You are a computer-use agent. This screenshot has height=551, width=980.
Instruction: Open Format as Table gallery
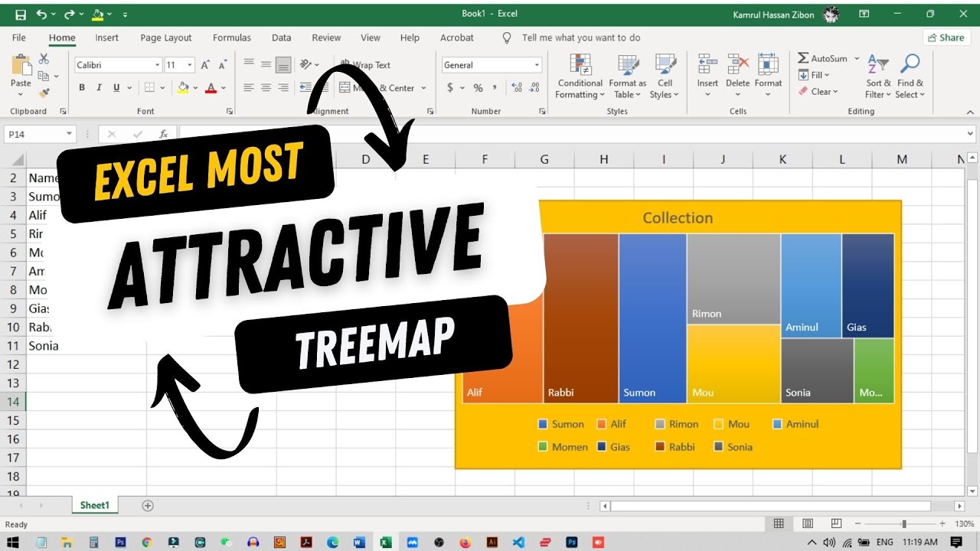tap(627, 77)
